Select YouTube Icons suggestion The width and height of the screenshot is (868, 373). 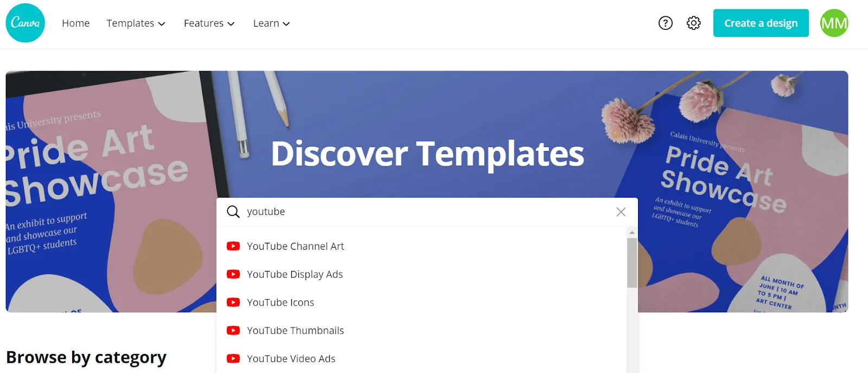421,302
